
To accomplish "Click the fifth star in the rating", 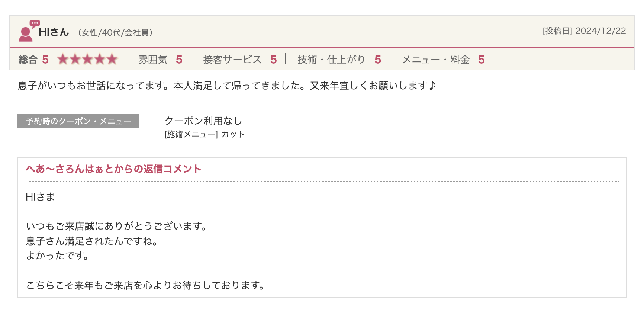I will click(x=112, y=59).
